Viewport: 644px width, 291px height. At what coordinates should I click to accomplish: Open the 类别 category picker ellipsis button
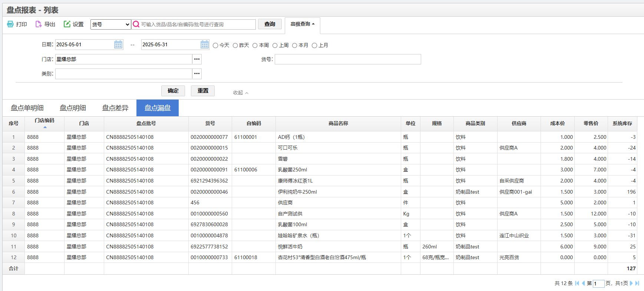pyautogui.click(x=197, y=74)
